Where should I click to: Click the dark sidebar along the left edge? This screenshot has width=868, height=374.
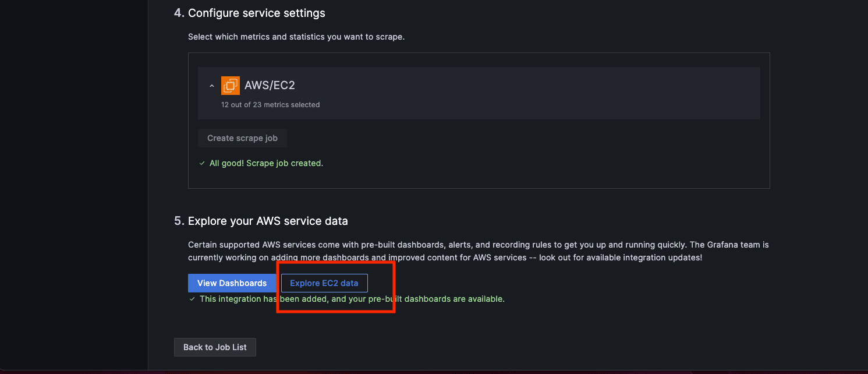pyautogui.click(x=74, y=186)
